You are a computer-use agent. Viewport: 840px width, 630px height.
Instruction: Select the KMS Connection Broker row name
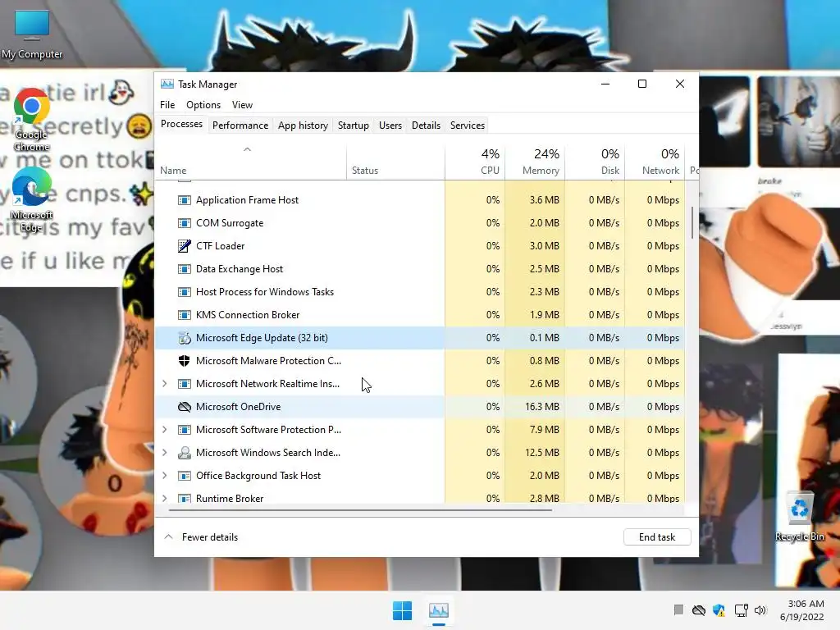248,315
